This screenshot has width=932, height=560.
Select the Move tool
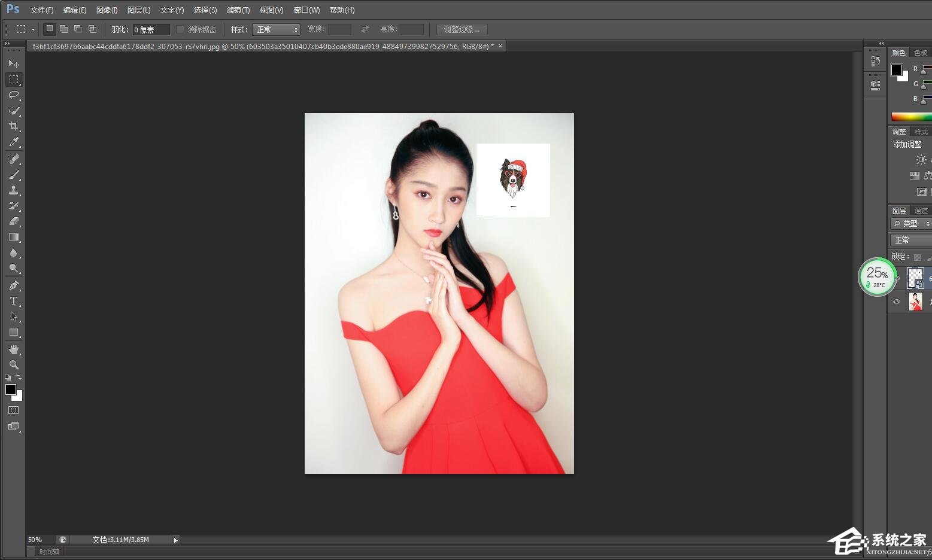pos(14,64)
